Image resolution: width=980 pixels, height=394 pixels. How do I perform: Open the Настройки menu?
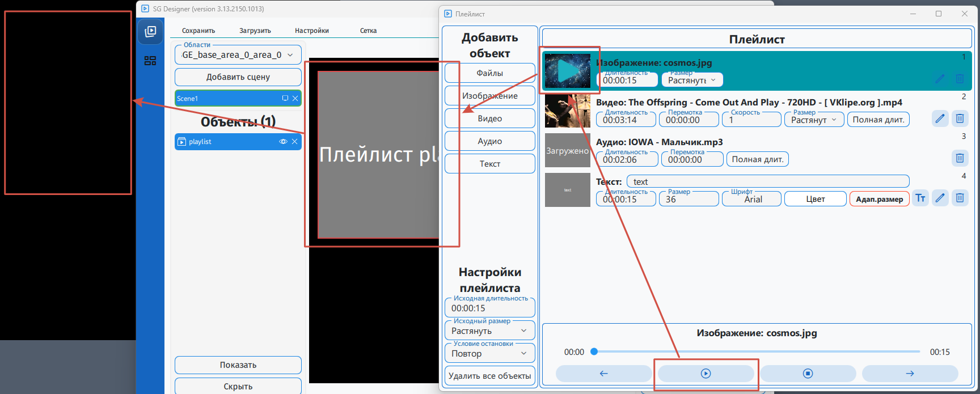point(311,31)
